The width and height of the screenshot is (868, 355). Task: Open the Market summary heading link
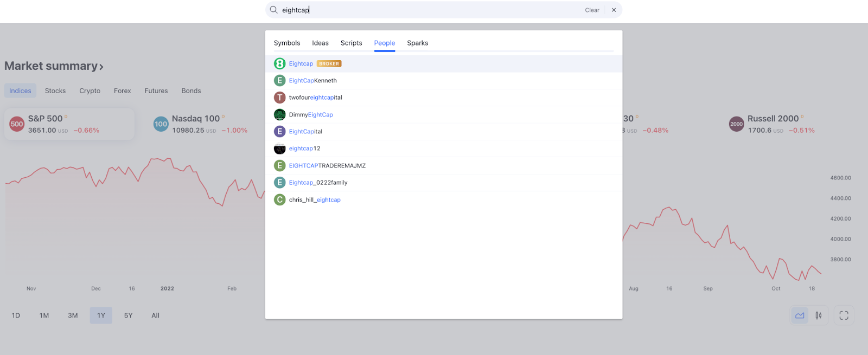pyautogui.click(x=54, y=66)
